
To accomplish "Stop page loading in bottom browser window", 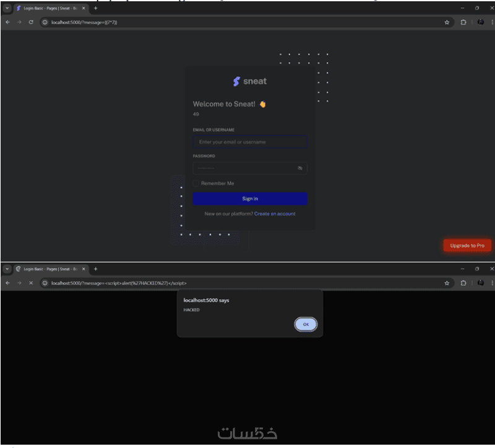I will pyautogui.click(x=31, y=283).
